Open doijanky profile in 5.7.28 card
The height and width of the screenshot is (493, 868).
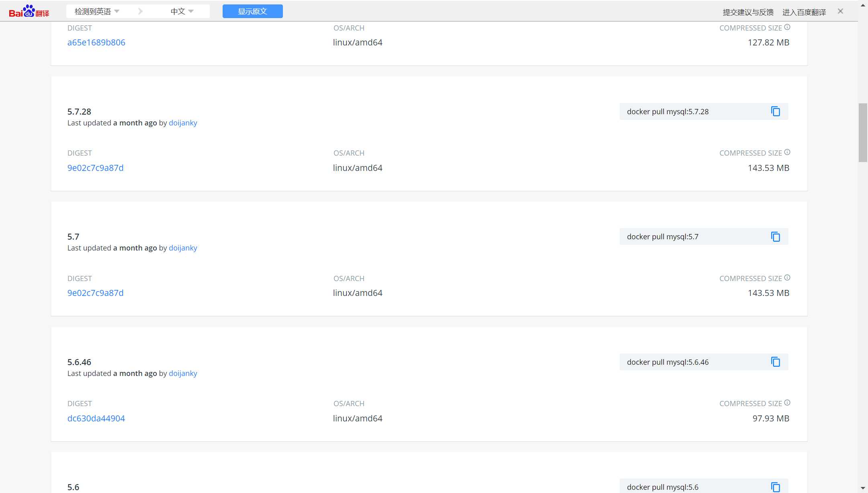click(183, 123)
